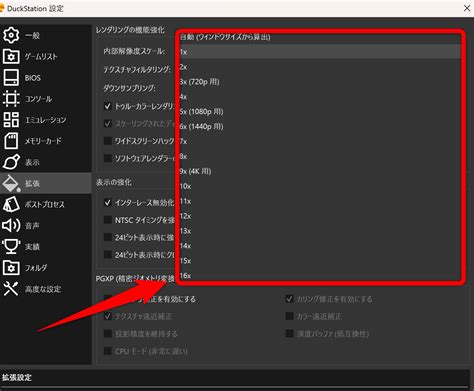
Task: Open the メモリーカード card icon
Action: click(x=11, y=141)
